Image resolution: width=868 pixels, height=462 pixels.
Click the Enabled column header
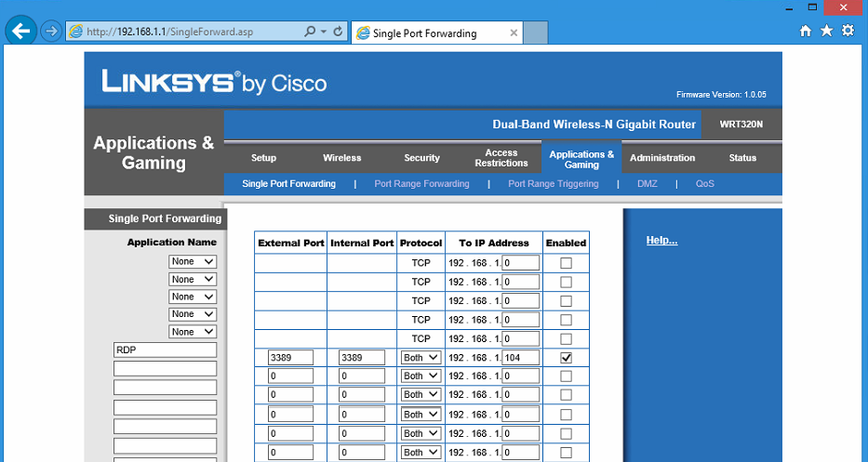(566, 243)
